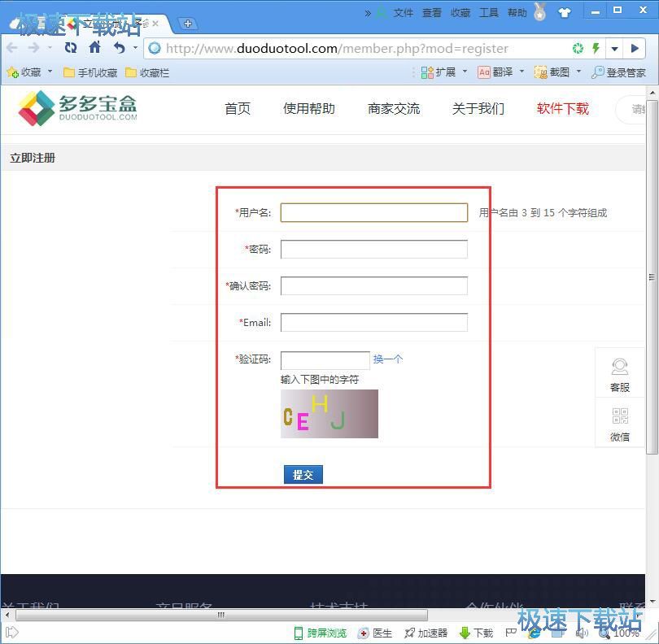Viewport: 659px width, 644px height.
Task: Click the horizontal scrollbar thumb
Action: point(221,615)
